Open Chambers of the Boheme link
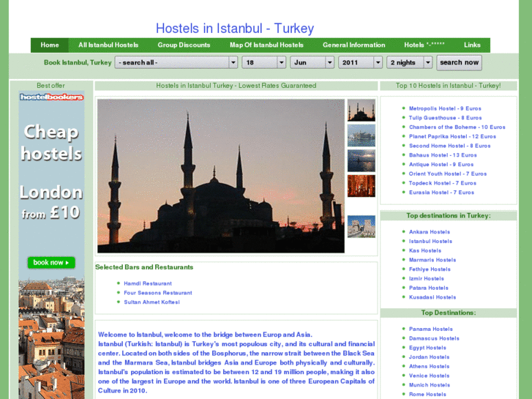 [457, 127]
